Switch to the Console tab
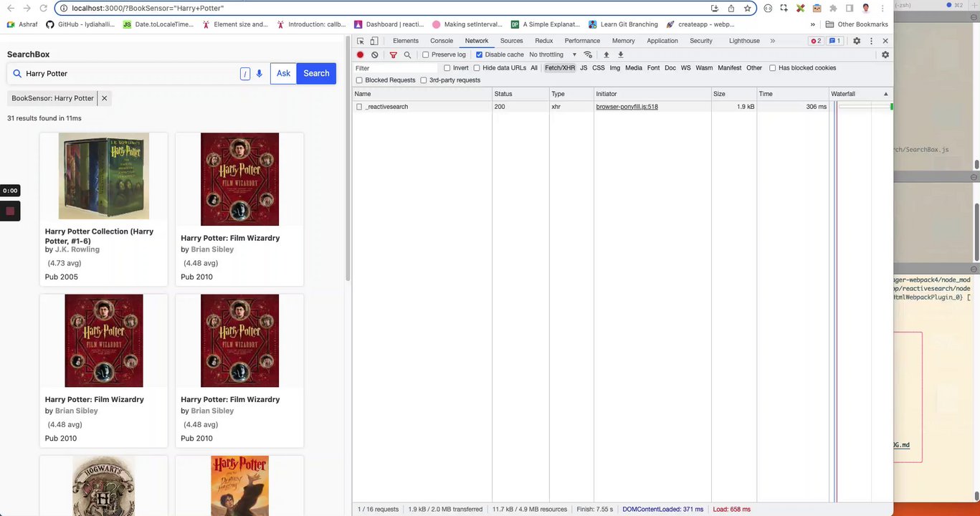The image size is (980, 516). pos(442,41)
